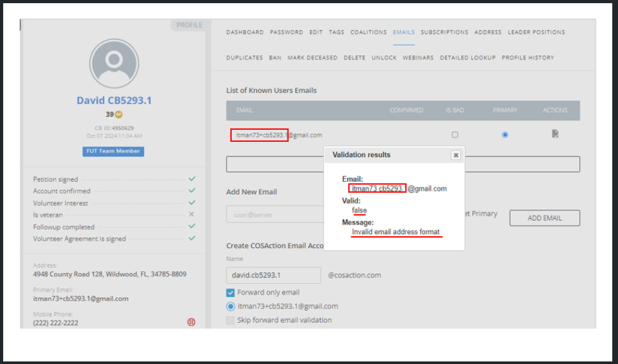Enable Skip forward email validation checkbox
Viewport: 618px width, 364px height.
click(230, 320)
